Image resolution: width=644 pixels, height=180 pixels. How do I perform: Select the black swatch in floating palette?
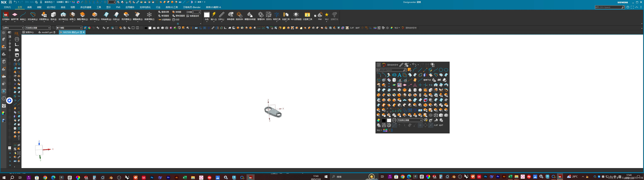tap(384, 120)
